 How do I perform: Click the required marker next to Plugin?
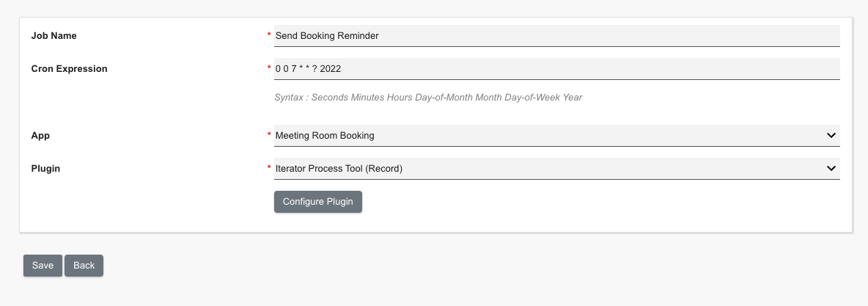click(269, 168)
